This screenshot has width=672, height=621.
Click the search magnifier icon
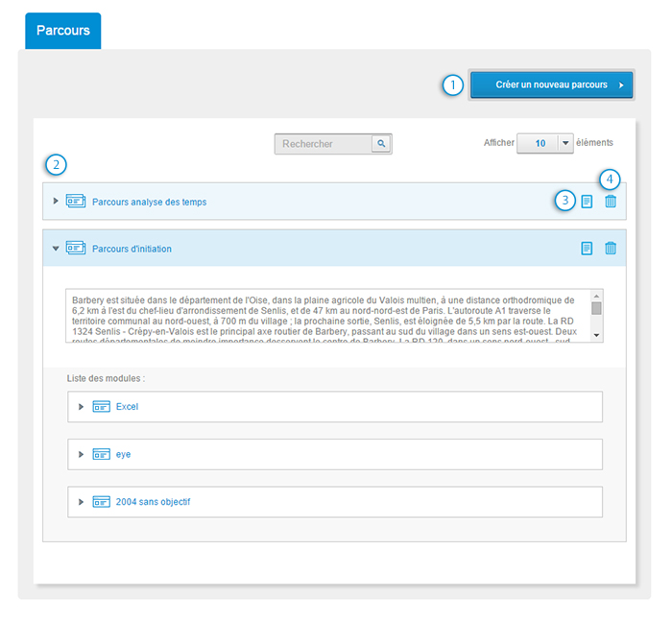pyautogui.click(x=381, y=144)
